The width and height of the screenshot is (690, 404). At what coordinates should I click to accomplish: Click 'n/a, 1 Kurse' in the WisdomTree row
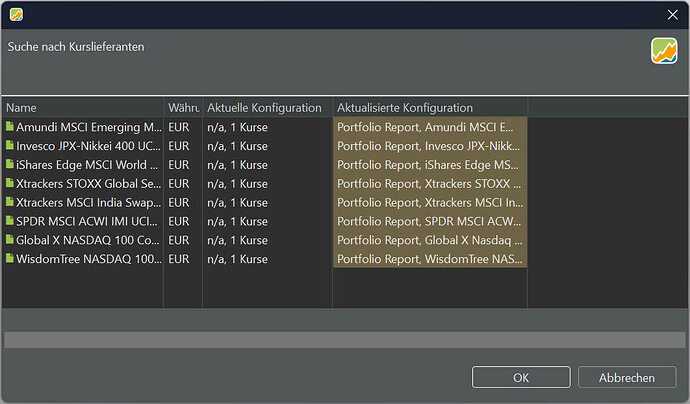coord(237,260)
